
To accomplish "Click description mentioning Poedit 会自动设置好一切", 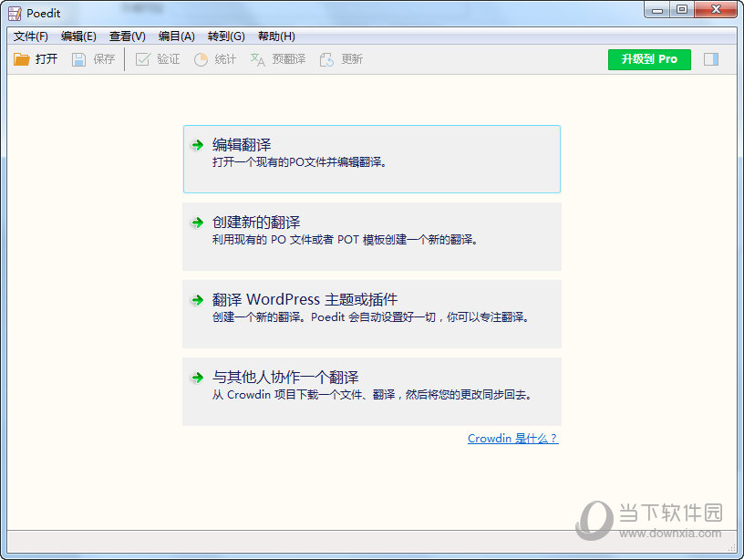I will point(370,317).
